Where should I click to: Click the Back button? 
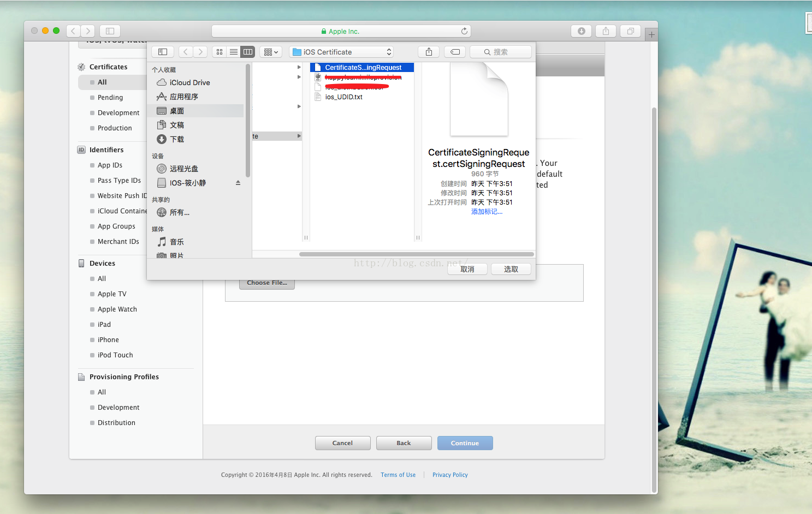pos(404,443)
